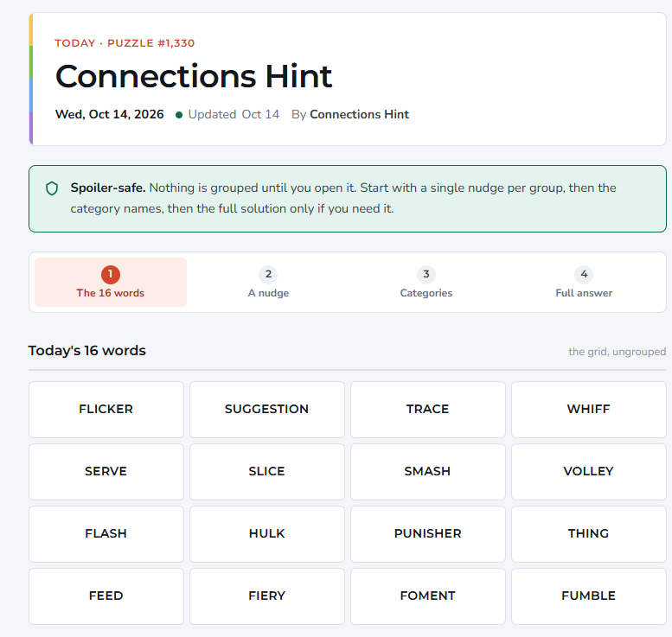Click 'the grid, ungrouped' caption
The height and width of the screenshot is (637, 672).
(x=618, y=352)
